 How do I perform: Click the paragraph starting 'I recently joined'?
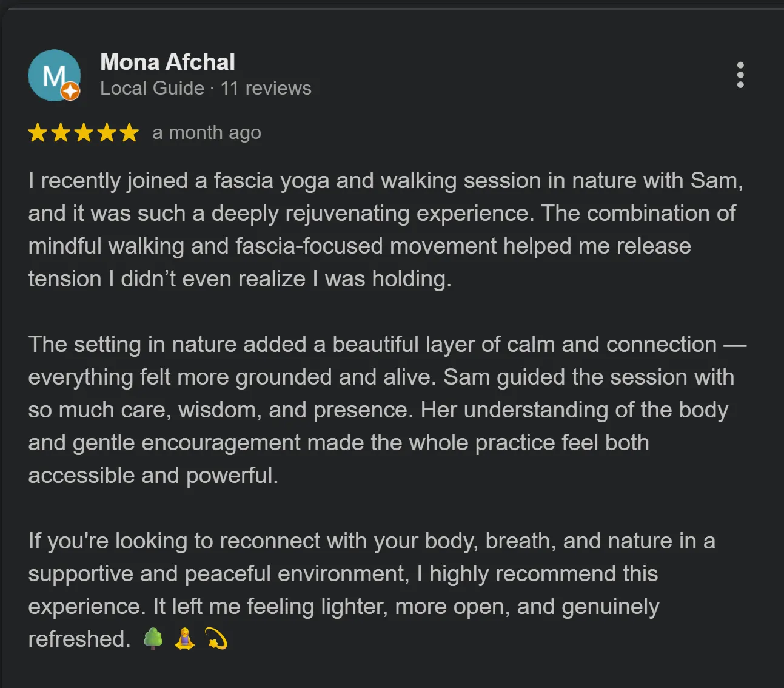pos(386,229)
